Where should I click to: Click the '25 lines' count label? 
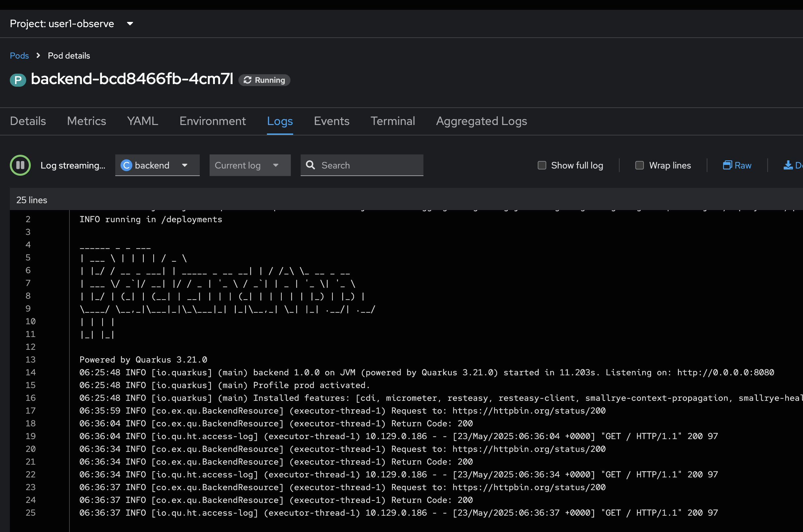pyautogui.click(x=31, y=200)
